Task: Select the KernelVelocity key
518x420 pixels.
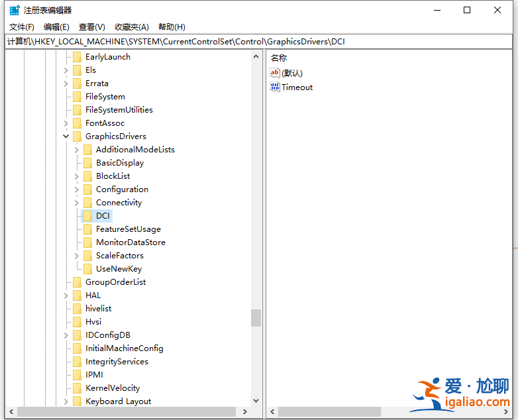Action: tap(113, 388)
